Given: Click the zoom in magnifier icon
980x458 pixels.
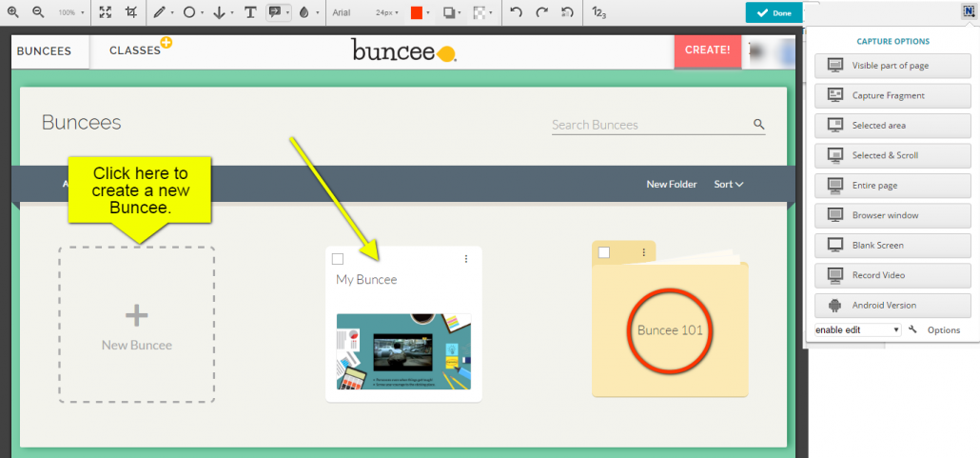Looking at the screenshot, I should (x=13, y=12).
